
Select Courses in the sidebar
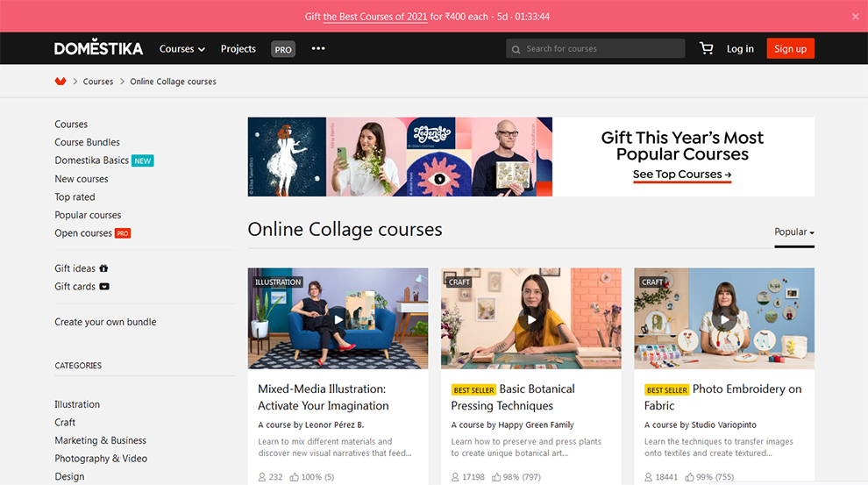coord(71,124)
